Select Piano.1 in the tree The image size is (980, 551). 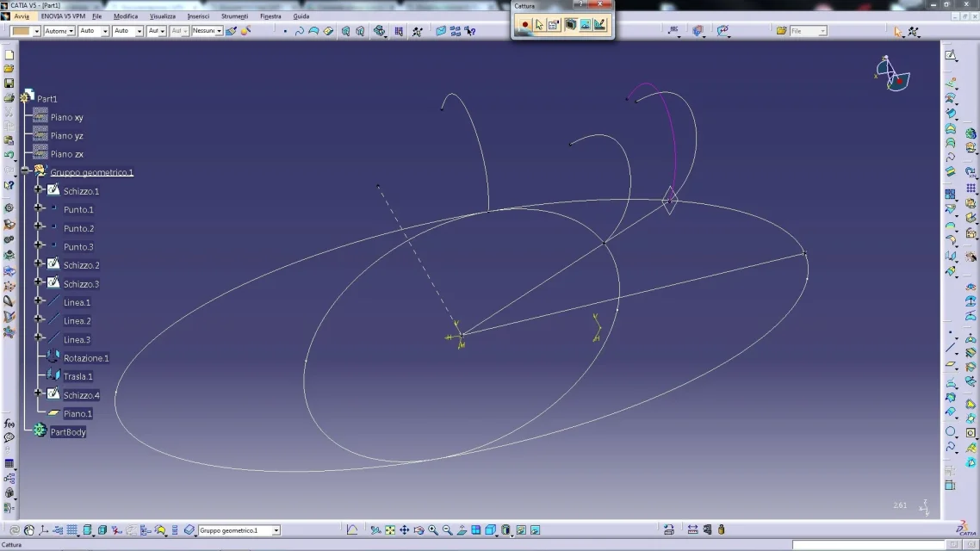[x=78, y=413]
